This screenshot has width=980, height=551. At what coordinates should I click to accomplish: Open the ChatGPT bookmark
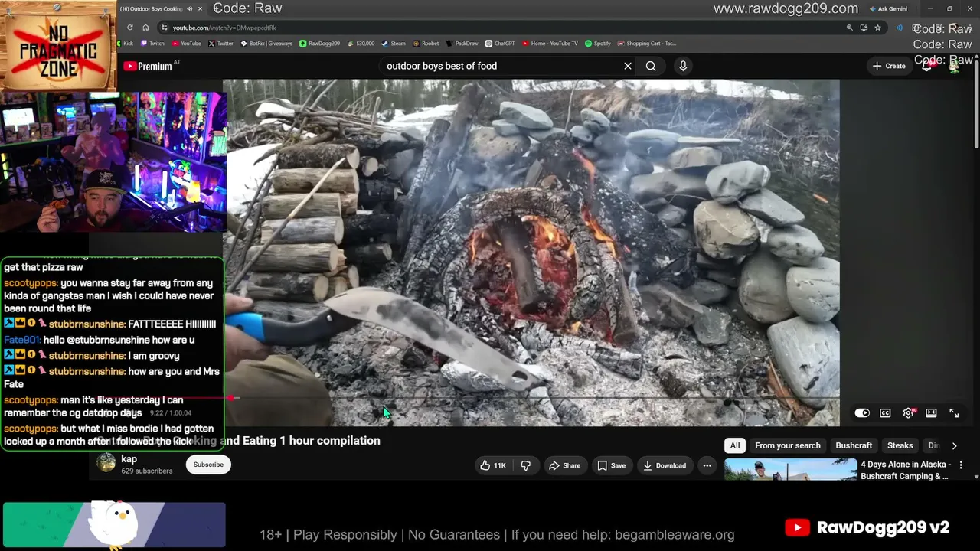coord(500,44)
